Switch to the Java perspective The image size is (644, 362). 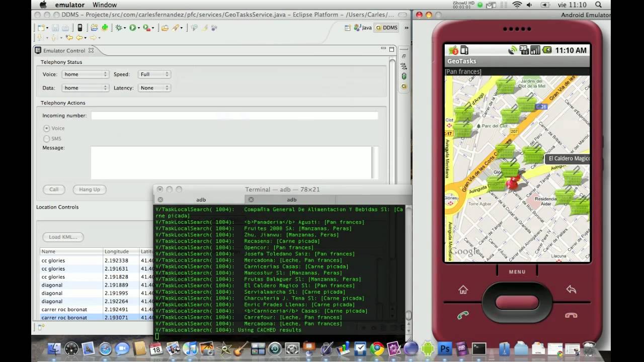point(363,28)
